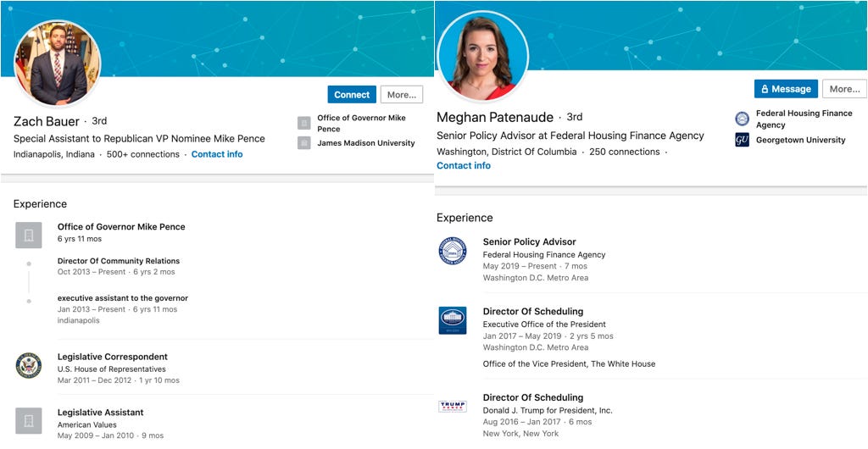Click 'U.S. House of Representatives' company text
Image resolution: width=868 pixels, height=449 pixels.
coord(111,369)
